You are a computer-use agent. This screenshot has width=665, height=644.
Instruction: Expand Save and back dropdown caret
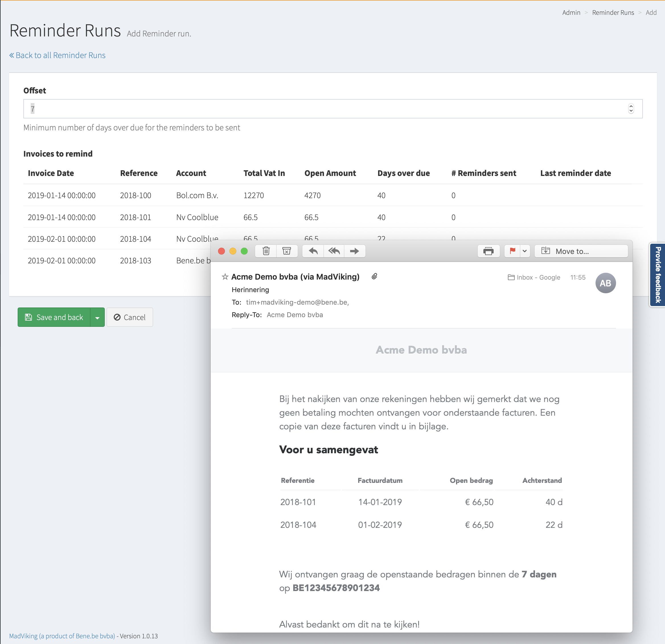(97, 317)
